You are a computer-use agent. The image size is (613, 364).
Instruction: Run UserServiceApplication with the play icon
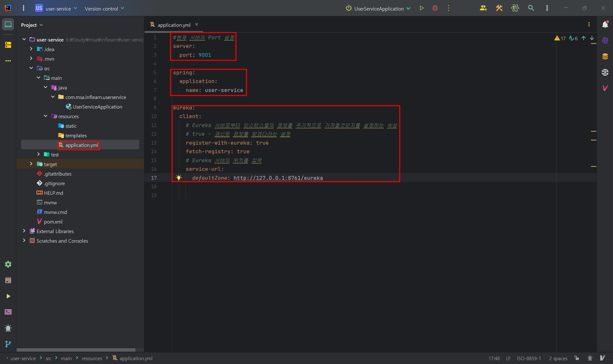coord(422,8)
